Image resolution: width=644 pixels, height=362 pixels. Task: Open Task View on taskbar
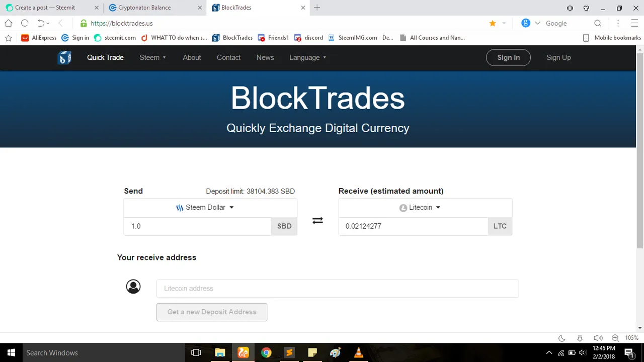[x=196, y=352]
